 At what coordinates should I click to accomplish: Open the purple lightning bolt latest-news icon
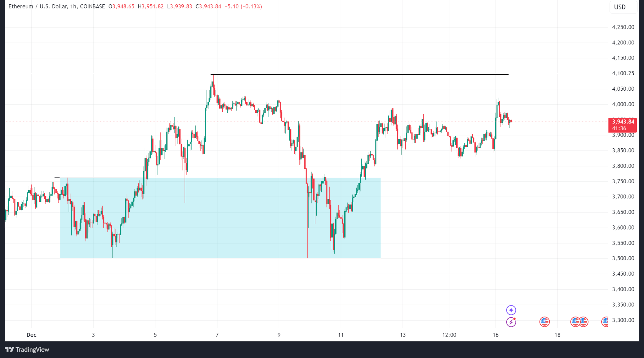pos(511,322)
